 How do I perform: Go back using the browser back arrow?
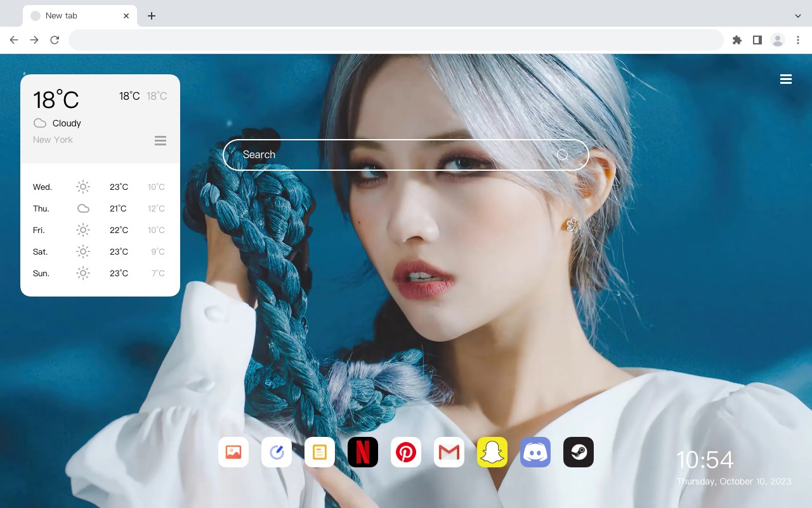14,40
